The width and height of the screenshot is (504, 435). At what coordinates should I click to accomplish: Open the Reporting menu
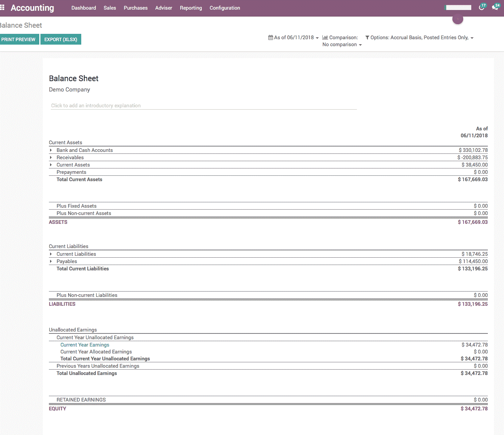click(191, 8)
